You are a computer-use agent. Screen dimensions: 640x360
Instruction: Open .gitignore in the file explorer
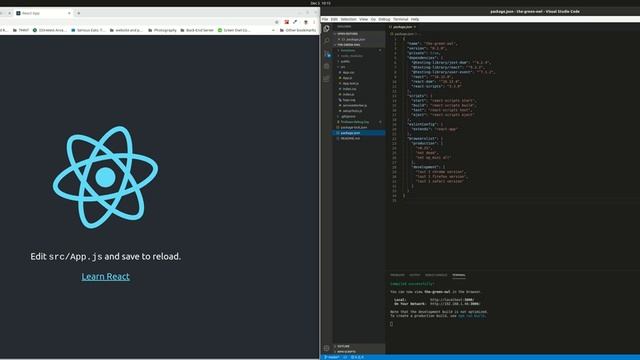coord(359,117)
